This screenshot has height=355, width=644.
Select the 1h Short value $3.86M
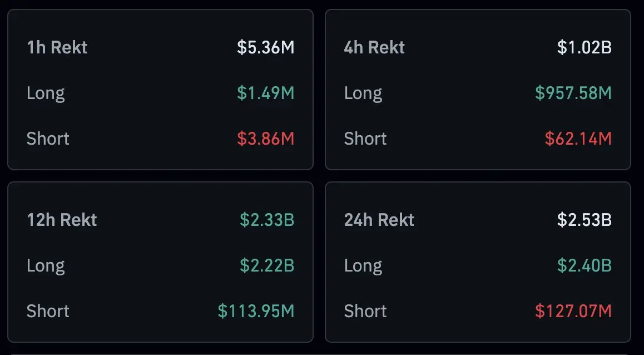coord(265,138)
